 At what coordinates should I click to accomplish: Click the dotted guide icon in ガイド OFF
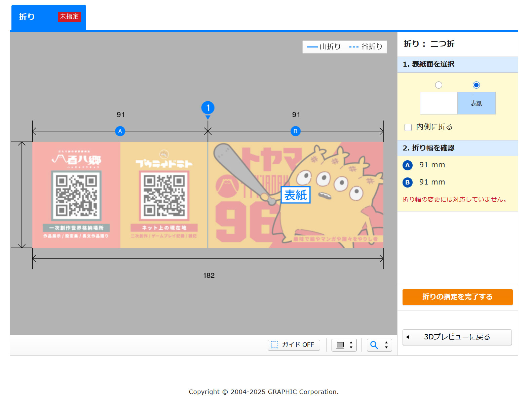click(274, 345)
